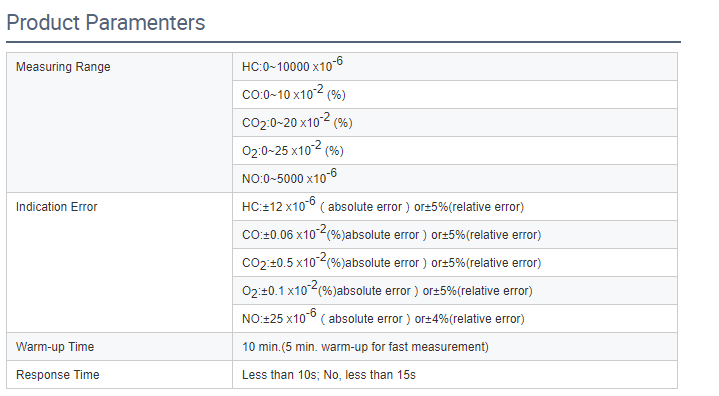This screenshot has height=396, width=719.
Task: Select the Indication Error label cell
Action: tap(119, 263)
